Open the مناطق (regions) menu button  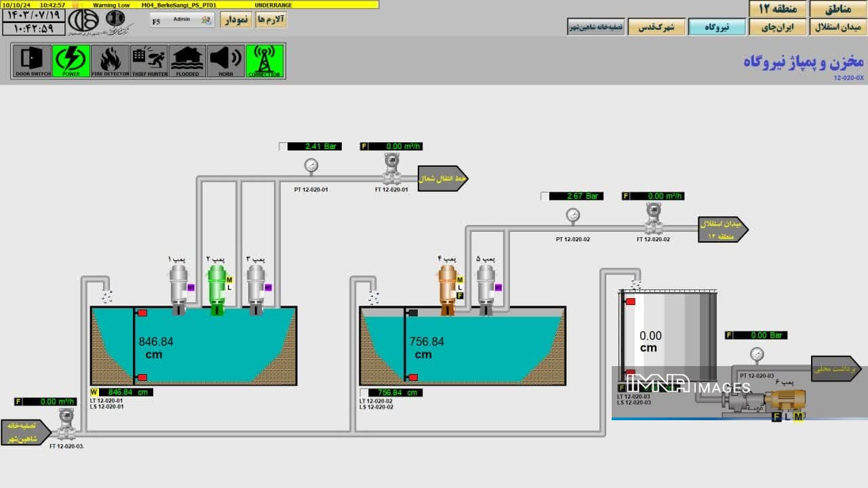[x=837, y=9]
